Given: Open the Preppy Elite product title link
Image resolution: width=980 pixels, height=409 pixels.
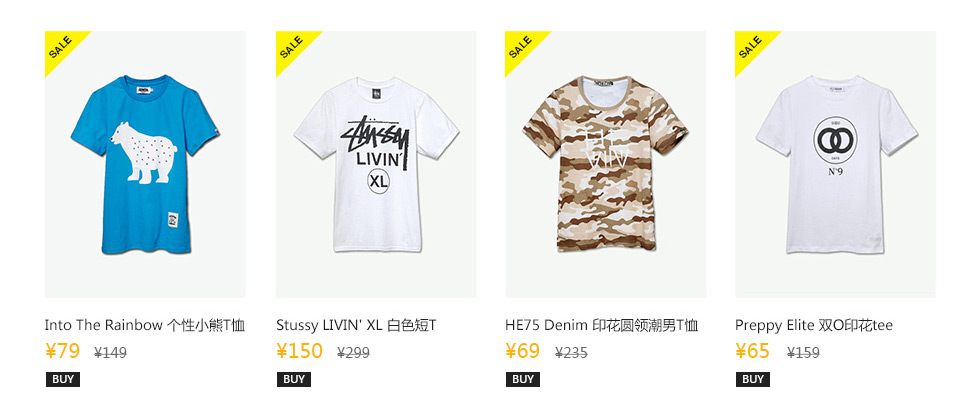Looking at the screenshot, I should click(x=814, y=325).
